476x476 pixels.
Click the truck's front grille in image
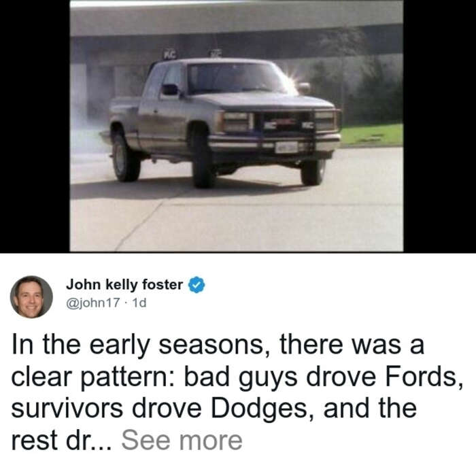tap(284, 123)
